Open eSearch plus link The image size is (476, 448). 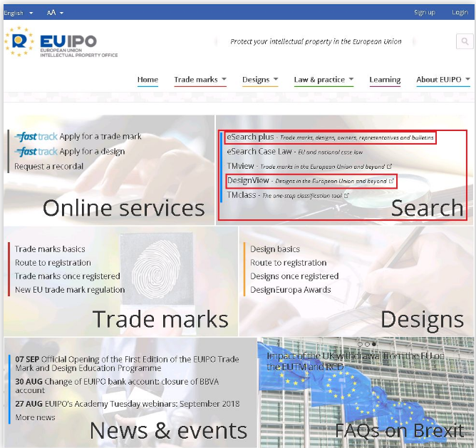click(x=330, y=137)
